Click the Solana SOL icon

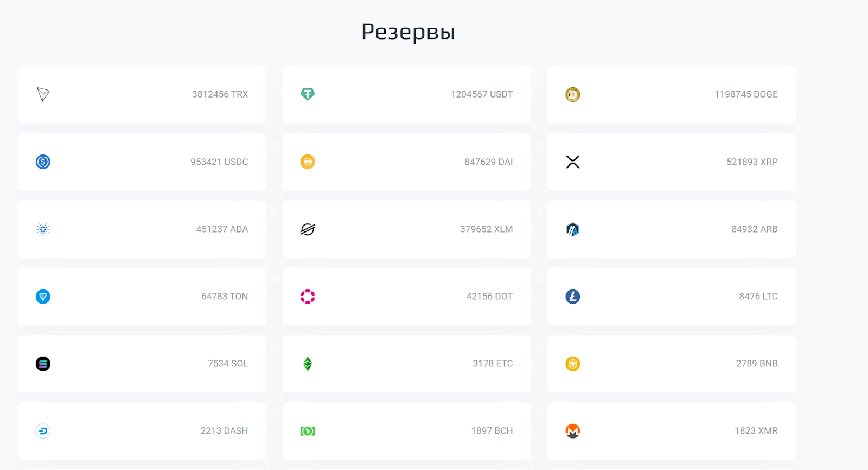[x=43, y=363]
